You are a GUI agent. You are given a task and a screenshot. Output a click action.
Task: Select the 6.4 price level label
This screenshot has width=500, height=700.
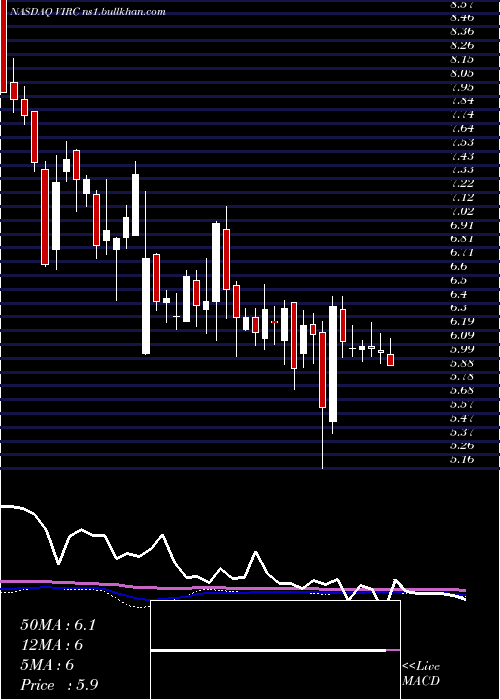pyautogui.click(x=459, y=294)
